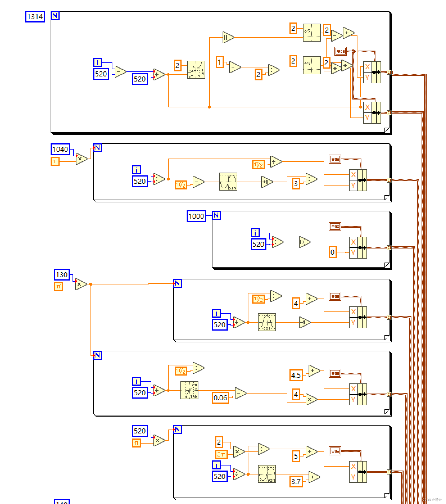Image resolution: width=446 pixels, height=504 pixels.
Task: Select the power-of-x function node in the 1314 loop
Action: click(x=196, y=69)
